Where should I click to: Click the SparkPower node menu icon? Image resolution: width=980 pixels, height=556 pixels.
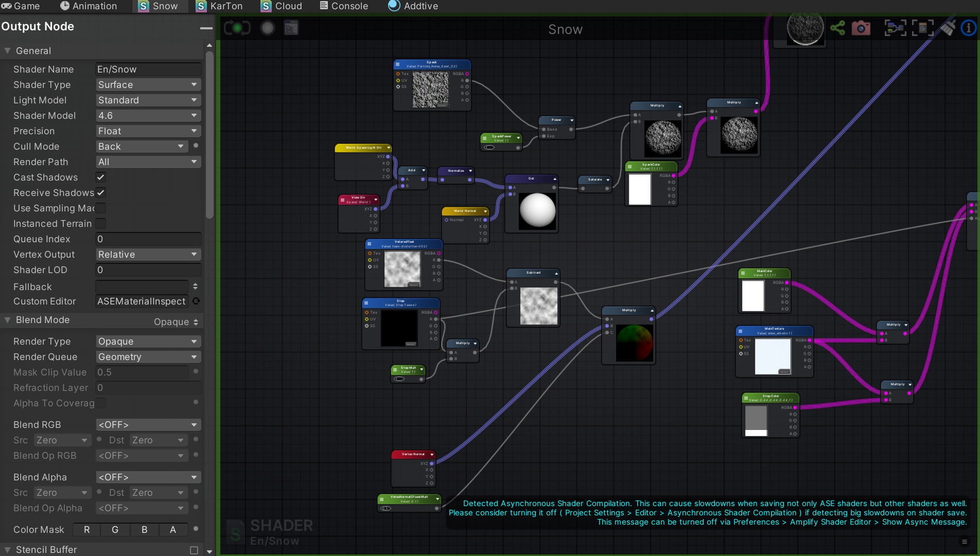[484, 138]
